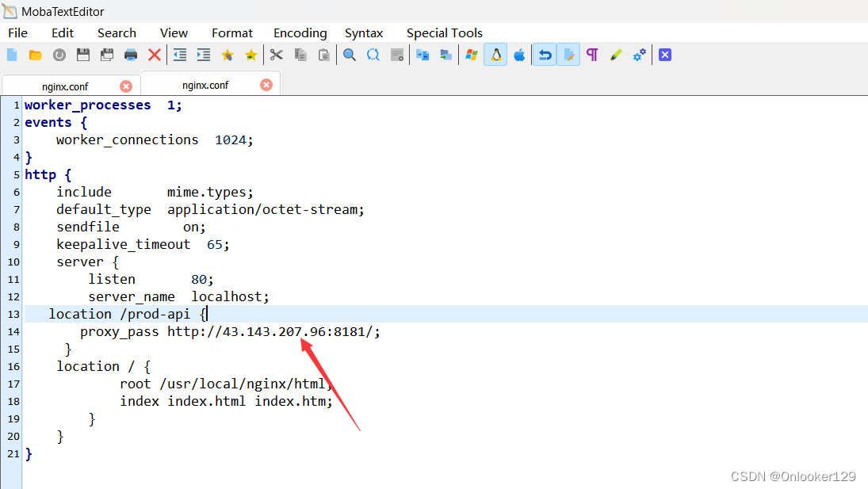Open the View menu
The width and height of the screenshot is (868, 489).
pyautogui.click(x=174, y=33)
